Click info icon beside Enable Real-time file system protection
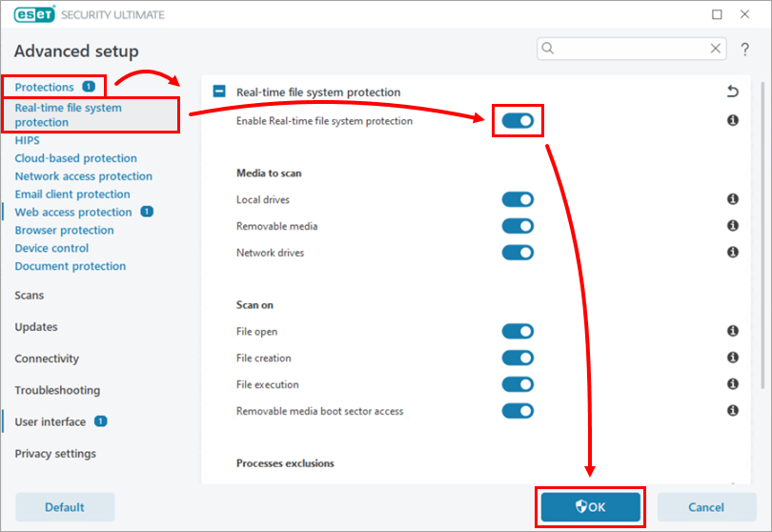The image size is (772, 532). click(x=733, y=121)
